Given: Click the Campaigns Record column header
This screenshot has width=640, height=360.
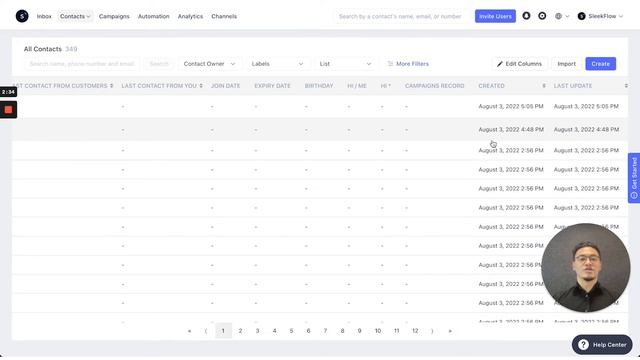Looking at the screenshot, I should [434, 86].
